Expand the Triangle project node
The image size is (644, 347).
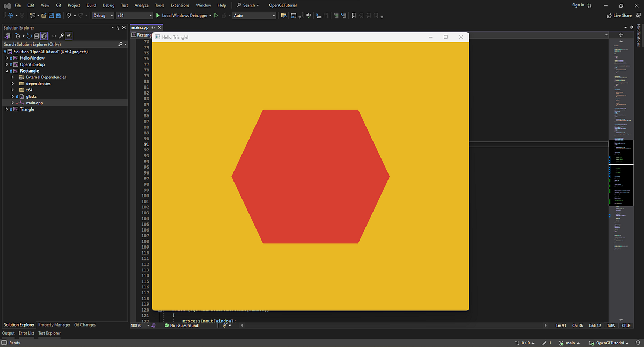7,109
